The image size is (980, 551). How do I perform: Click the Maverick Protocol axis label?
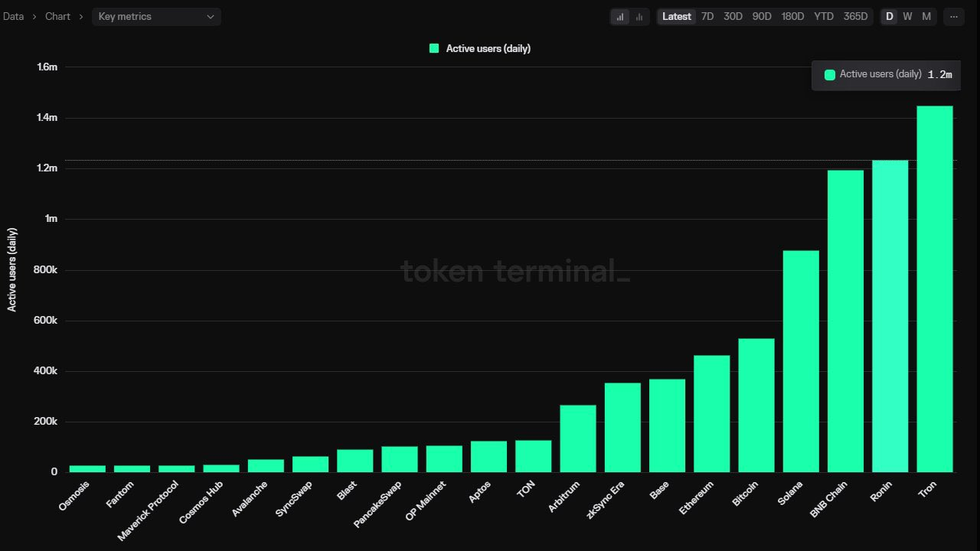click(x=149, y=510)
